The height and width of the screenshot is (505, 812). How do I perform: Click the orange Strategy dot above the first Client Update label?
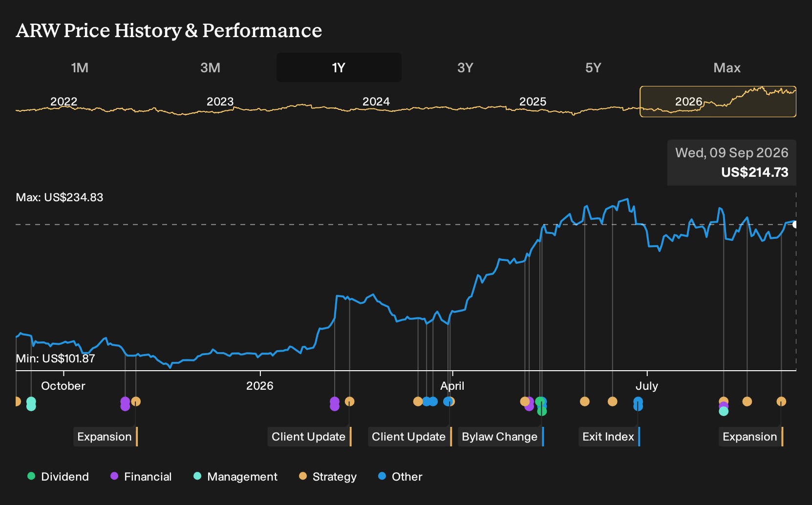(x=349, y=401)
